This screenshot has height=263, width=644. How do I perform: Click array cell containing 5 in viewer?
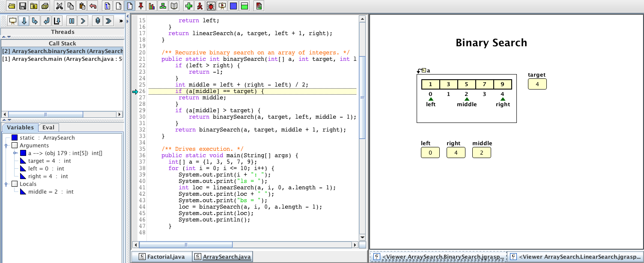point(467,84)
